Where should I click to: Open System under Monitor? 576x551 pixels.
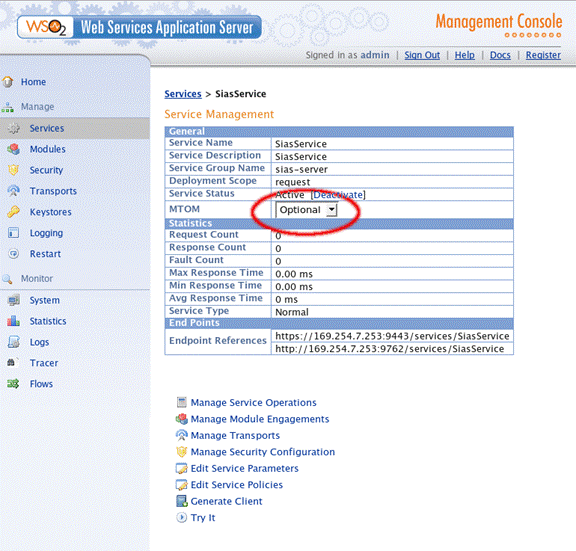point(44,300)
